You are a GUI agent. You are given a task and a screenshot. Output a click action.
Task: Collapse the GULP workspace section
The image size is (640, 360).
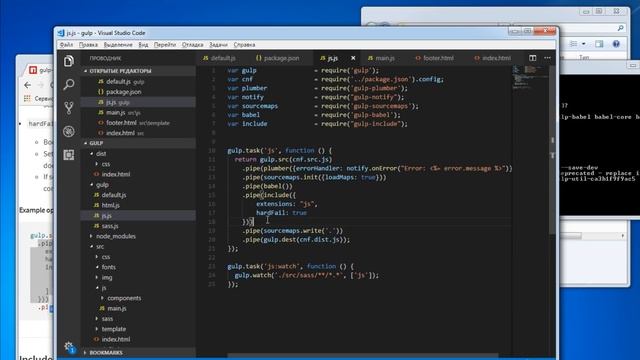[x=138, y=143]
